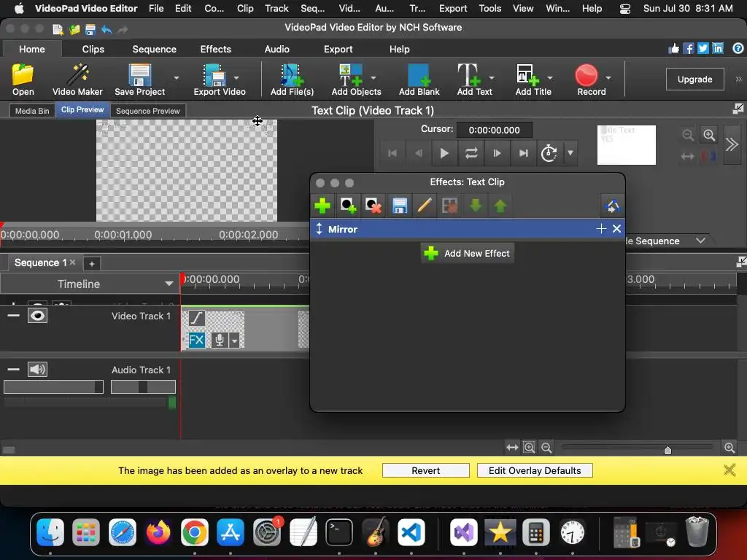747x560 pixels.
Task: Click the Upgrade button
Action: pos(694,79)
